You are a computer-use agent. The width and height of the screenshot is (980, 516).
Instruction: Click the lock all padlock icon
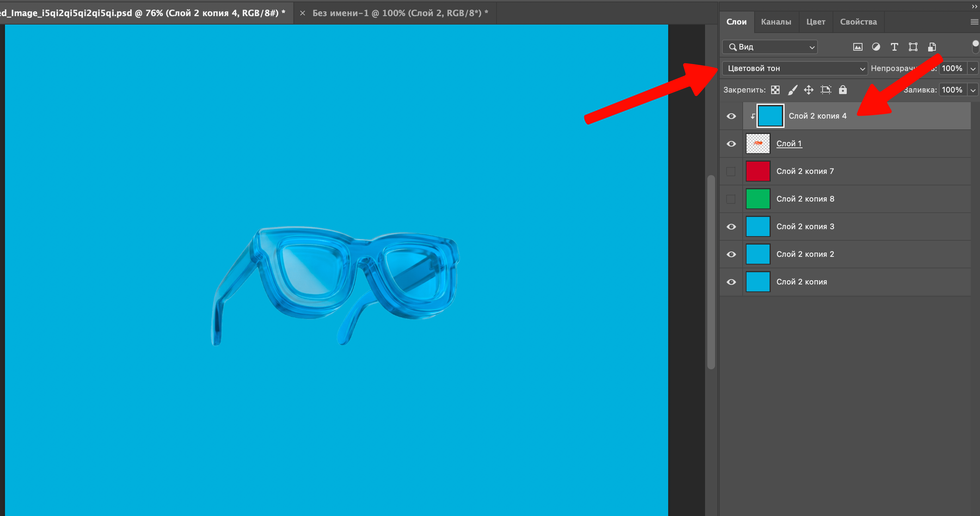tap(843, 89)
